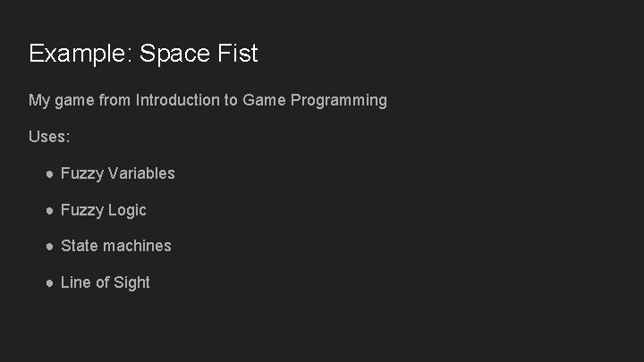This screenshot has width=644, height=362.
Task: Click the word "Programming" in the subtitle
Action: [339, 101]
